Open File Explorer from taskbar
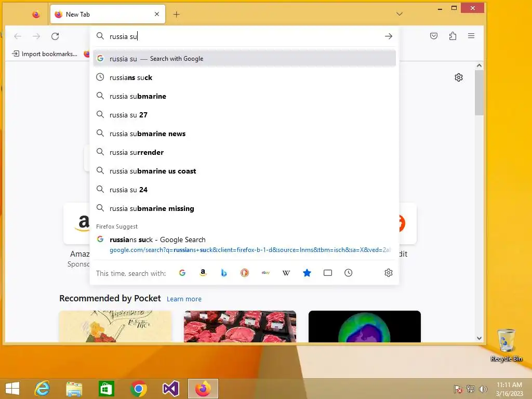The image size is (532, 399). pyautogui.click(x=74, y=389)
